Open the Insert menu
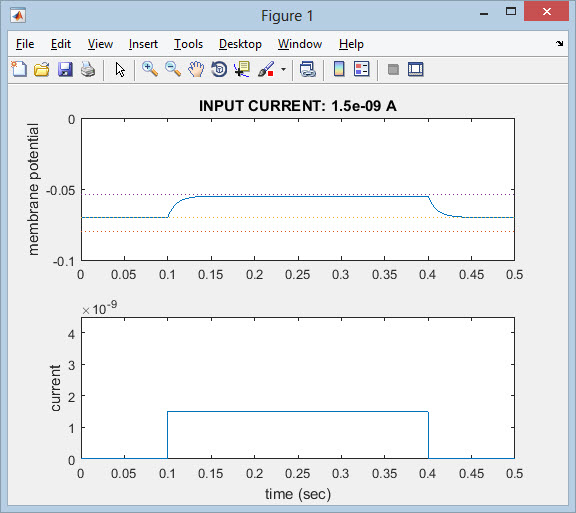The image size is (576, 513). [x=143, y=44]
